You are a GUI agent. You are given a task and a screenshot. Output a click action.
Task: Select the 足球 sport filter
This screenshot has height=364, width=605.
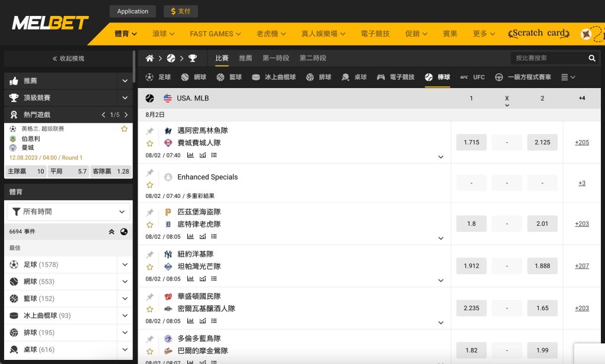tap(158, 77)
